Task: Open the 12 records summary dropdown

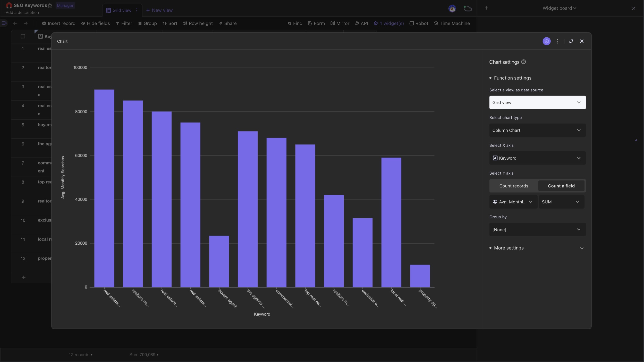Action: [81, 355]
